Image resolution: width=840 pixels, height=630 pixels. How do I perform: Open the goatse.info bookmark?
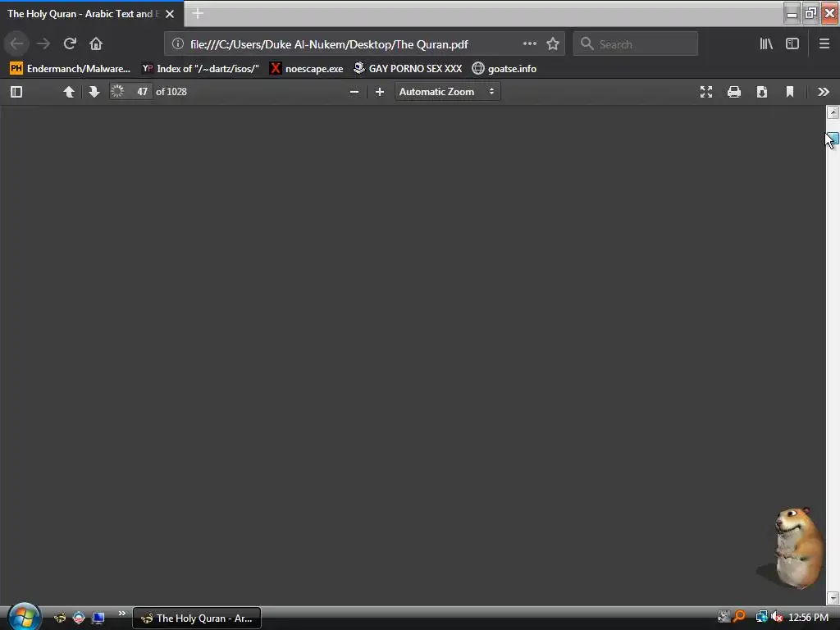[x=504, y=69]
